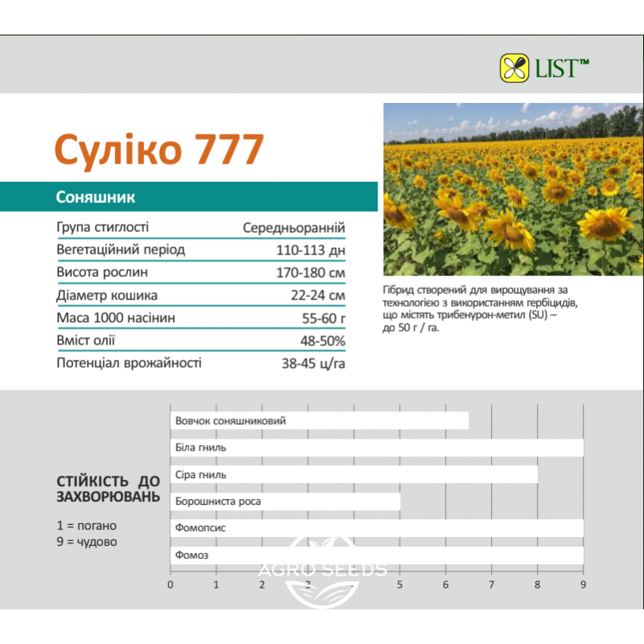Select the '48-50%' value
The height and width of the screenshot is (644, 644).
click(x=323, y=341)
